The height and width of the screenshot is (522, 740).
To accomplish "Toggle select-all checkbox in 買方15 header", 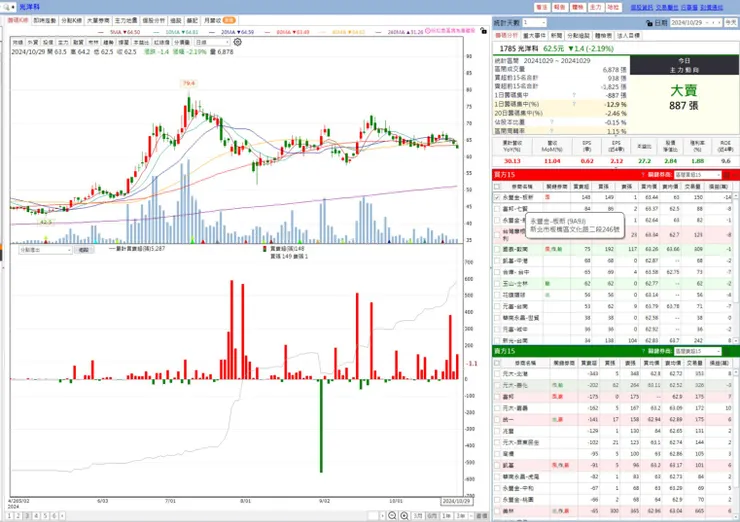I will pyautogui.click(x=497, y=187).
